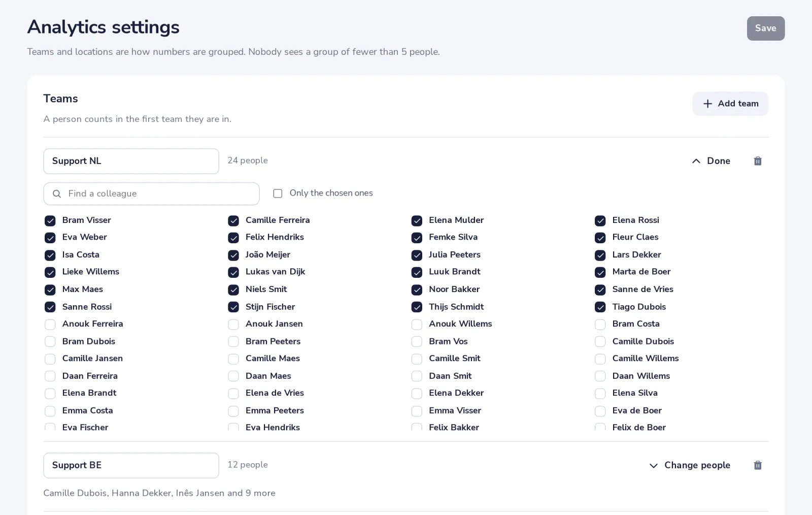Viewport: 812px width, 515px height.
Task: Edit the Support NL team name field
Action: pos(131,161)
